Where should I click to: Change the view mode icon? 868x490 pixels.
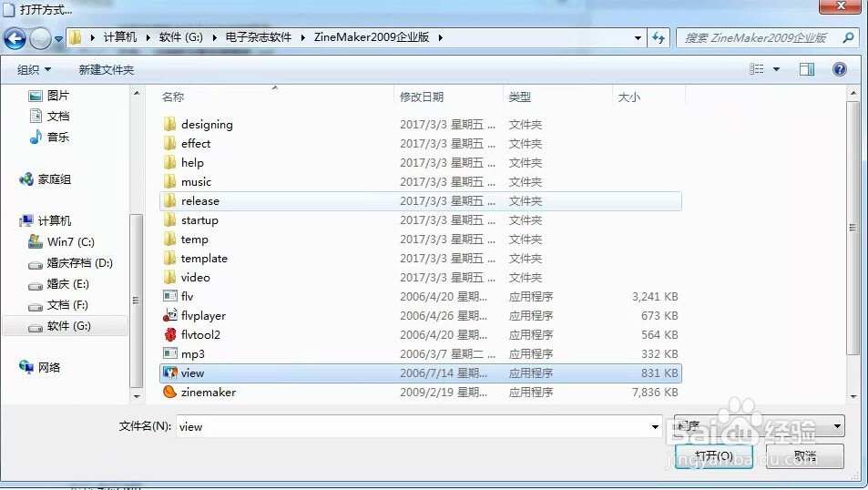click(756, 69)
